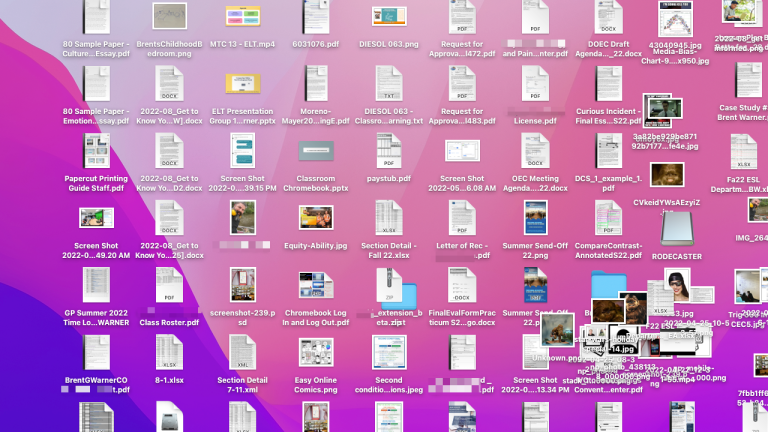This screenshot has width=768, height=432.
Task: Click the License.pdf document icon
Action: pyautogui.click(x=535, y=85)
